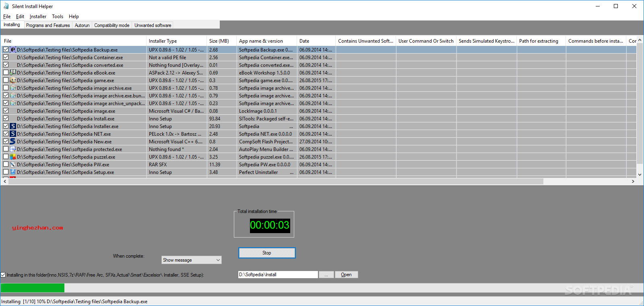Switch to the Autorun tab
The width and height of the screenshot is (644, 306).
pyautogui.click(x=82, y=25)
